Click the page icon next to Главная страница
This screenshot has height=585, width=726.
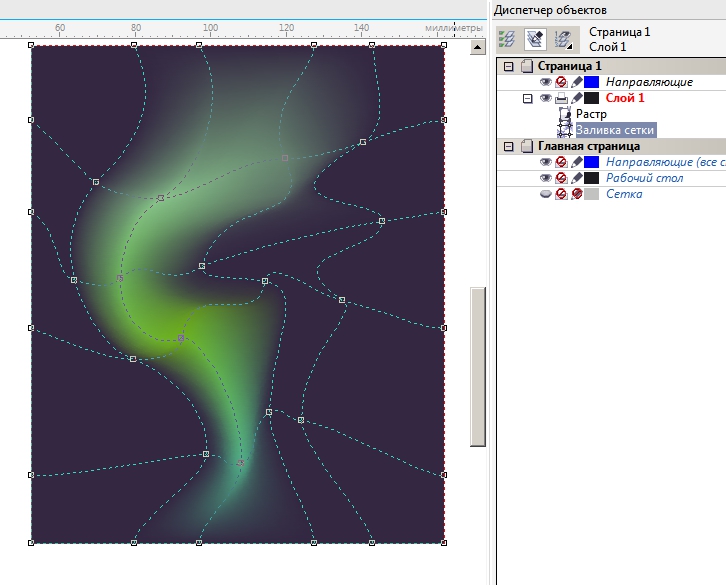(526, 146)
